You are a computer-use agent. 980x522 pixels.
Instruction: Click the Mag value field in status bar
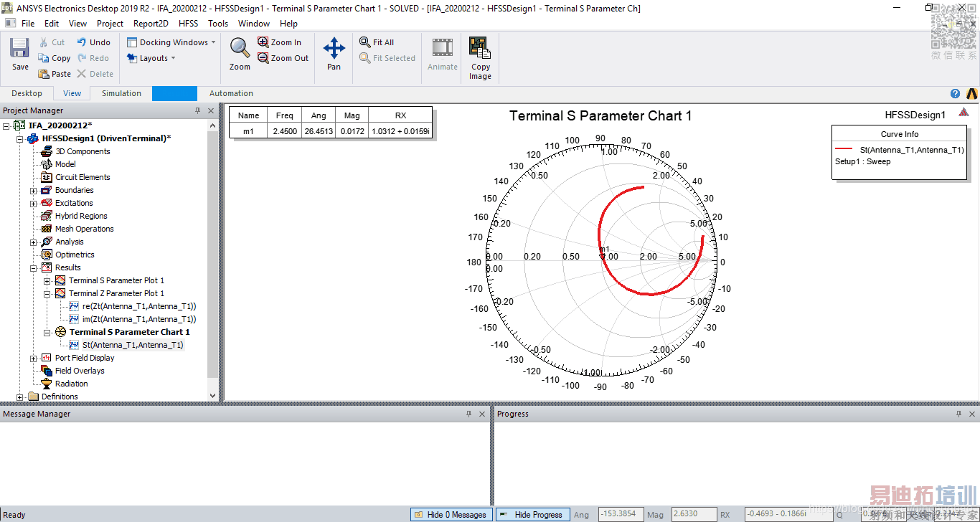693,514
